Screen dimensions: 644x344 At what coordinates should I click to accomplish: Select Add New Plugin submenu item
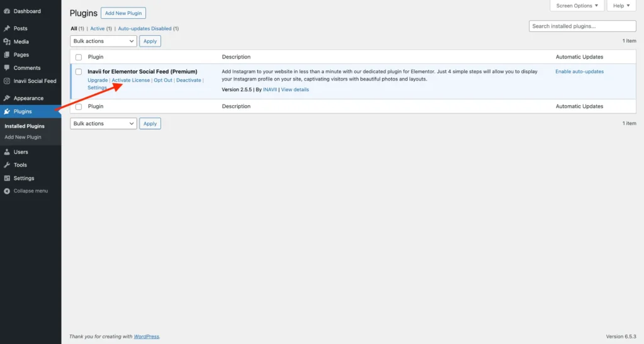tap(23, 137)
